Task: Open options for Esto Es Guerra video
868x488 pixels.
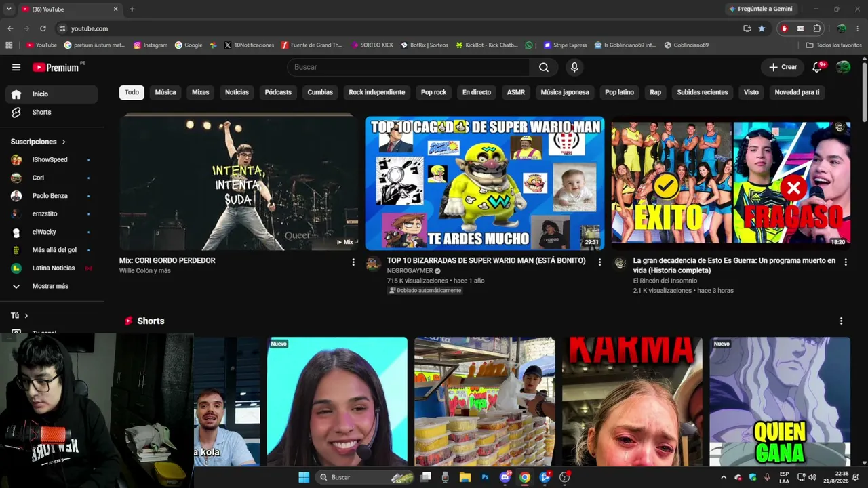Action: pos(846,262)
